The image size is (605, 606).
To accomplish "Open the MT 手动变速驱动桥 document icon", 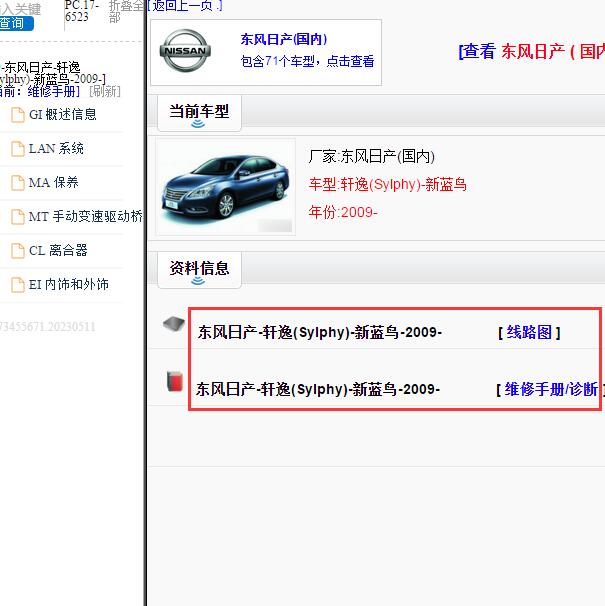I will coord(17,217).
